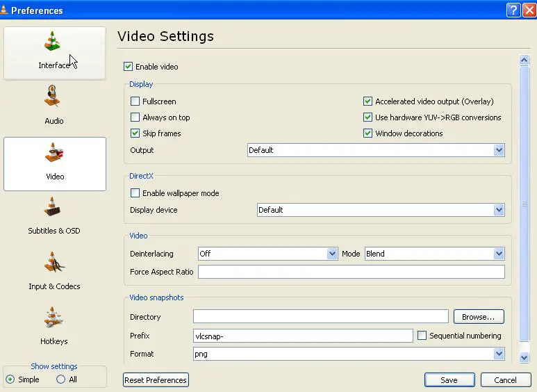Viewport: 537px width, 392px height.
Task: Toggle Accelerated video output (Overlay)
Action: [x=367, y=101]
